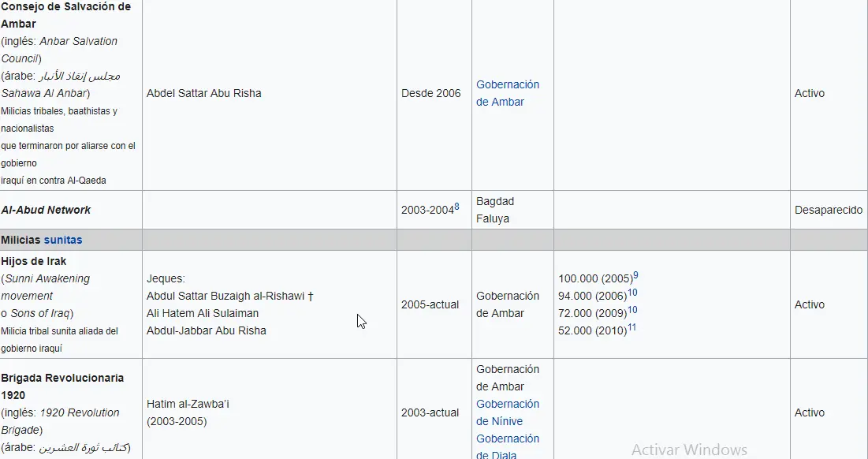Click Abdul Sattar Buzaigh al-Rishawi name
This screenshot has height=459, width=868.
pos(225,296)
